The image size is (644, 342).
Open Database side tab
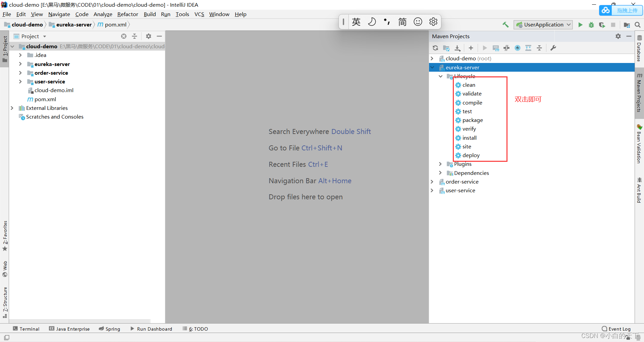point(639,49)
